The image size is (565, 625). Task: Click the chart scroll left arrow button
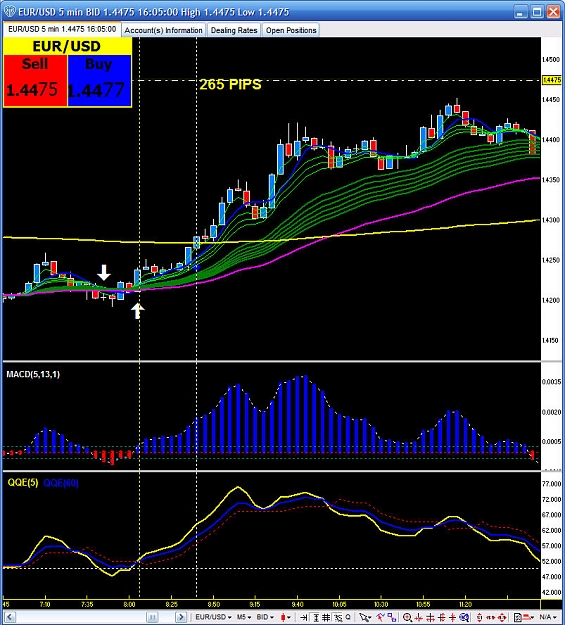[x=10, y=617]
